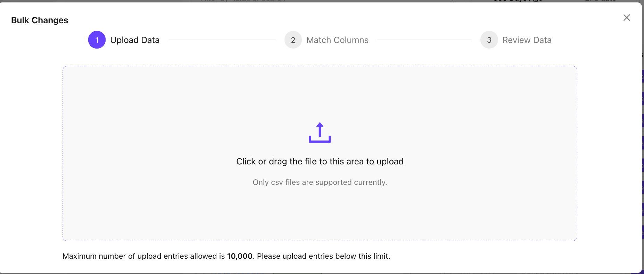Go to the Match Columns step
The height and width of the screenshot is (274, 644).
(x=337, y=40)
